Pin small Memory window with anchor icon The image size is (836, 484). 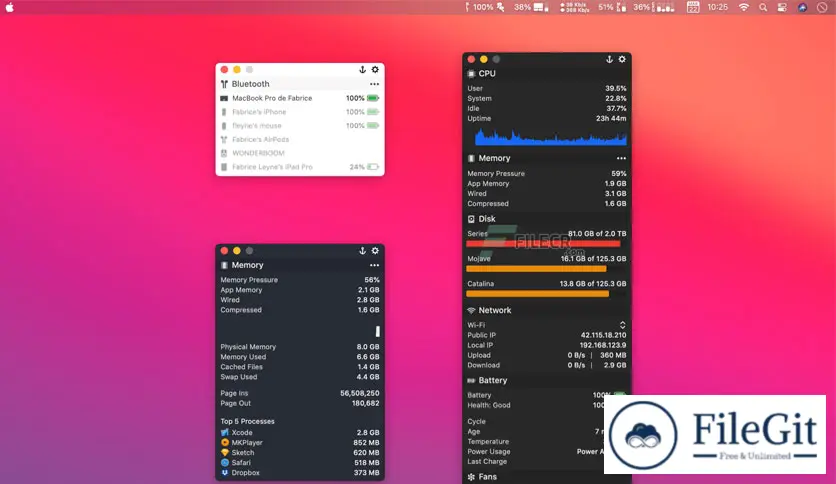362,251
